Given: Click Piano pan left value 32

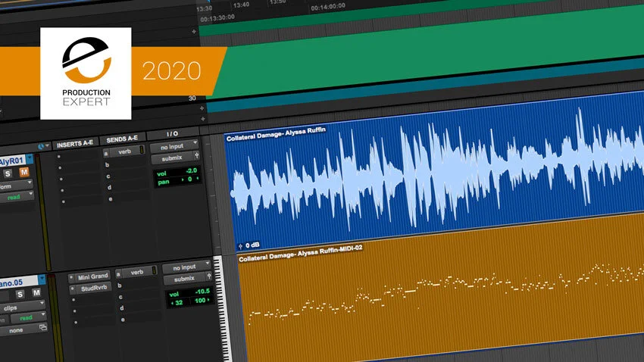Looking at the screenshot, I should click(x=178, y=302).
